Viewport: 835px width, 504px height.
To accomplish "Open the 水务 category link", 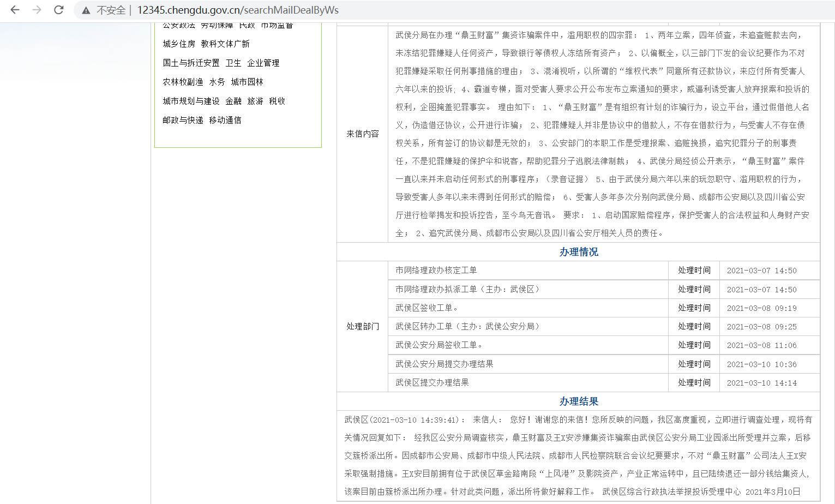I will (217, 82).
